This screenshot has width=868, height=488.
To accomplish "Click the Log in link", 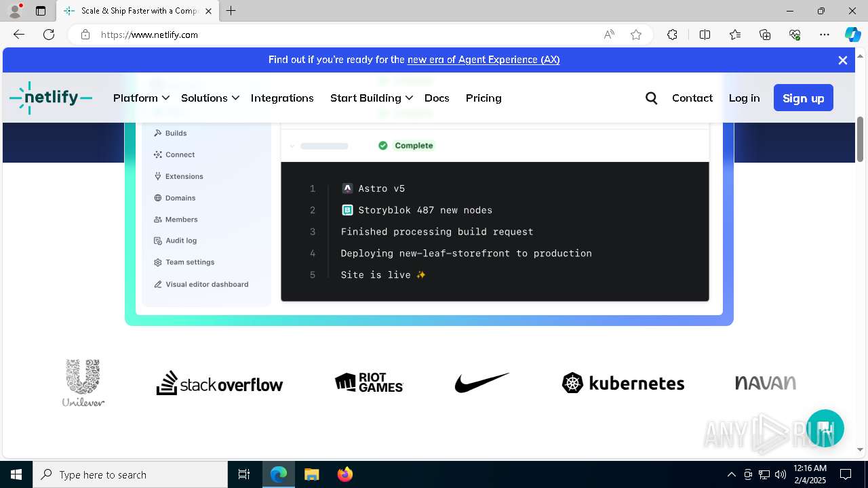I will coord(744,98).
